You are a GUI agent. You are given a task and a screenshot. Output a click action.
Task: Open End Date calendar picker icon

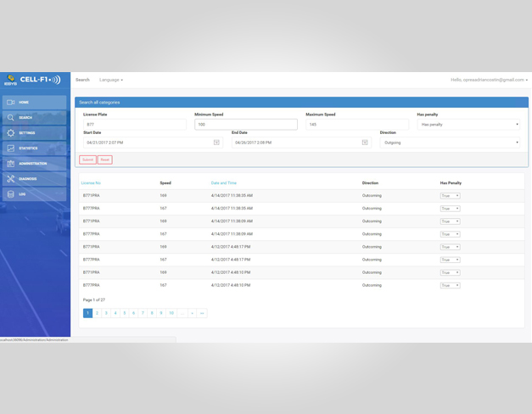(365, 143)
